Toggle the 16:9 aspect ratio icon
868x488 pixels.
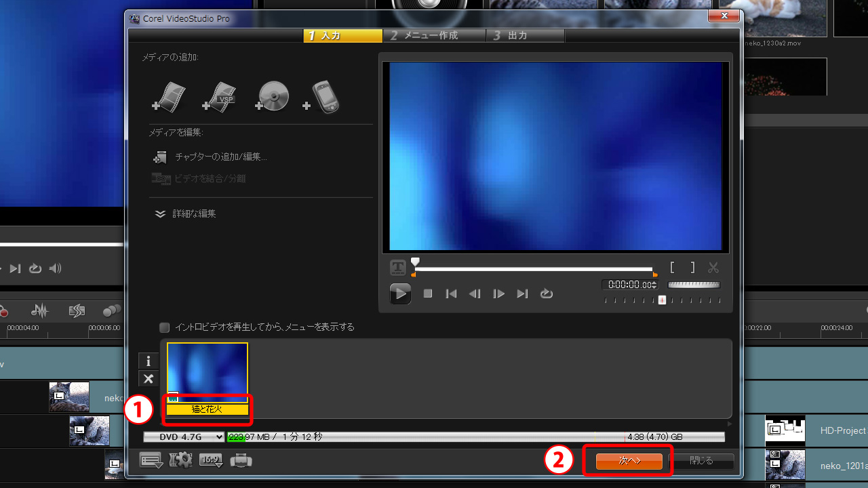coord(211,461)
